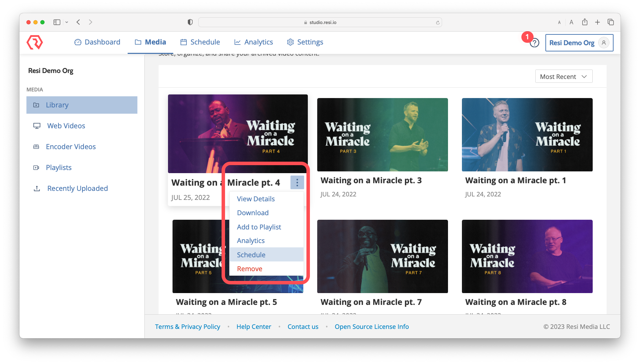Click the privacy shield icon
The width and height of the screenshot is (640, 364).
pos(190,22)
